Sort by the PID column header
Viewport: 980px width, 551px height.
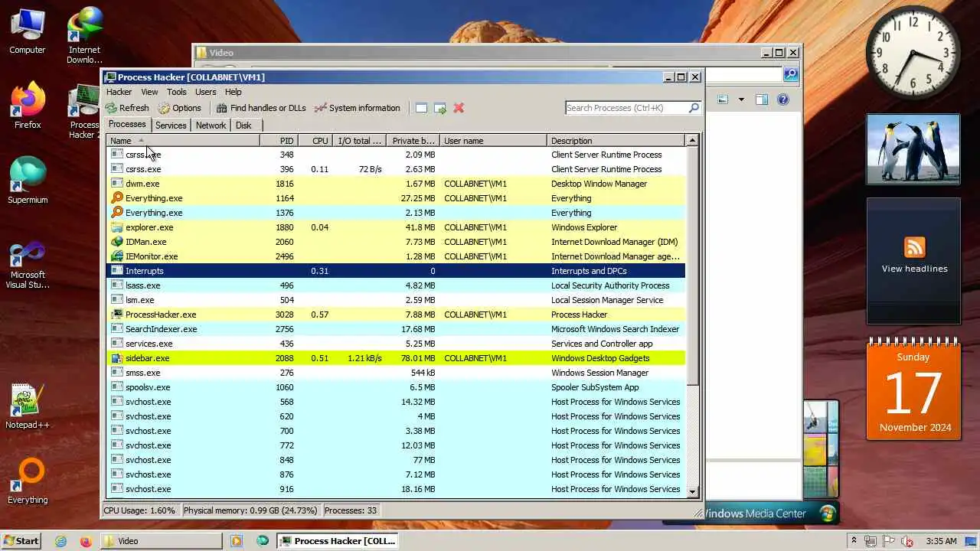pyautogui.click(x=279, y=141)
